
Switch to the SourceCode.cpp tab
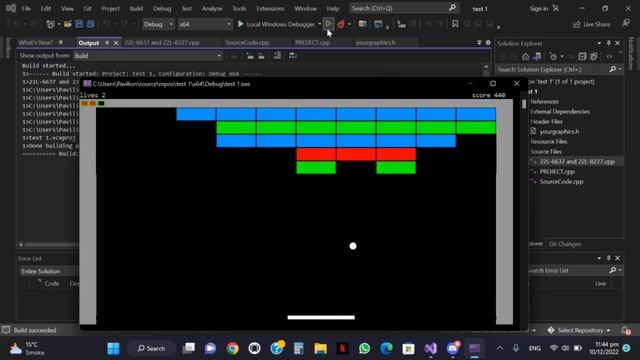(x=247, y=42)
